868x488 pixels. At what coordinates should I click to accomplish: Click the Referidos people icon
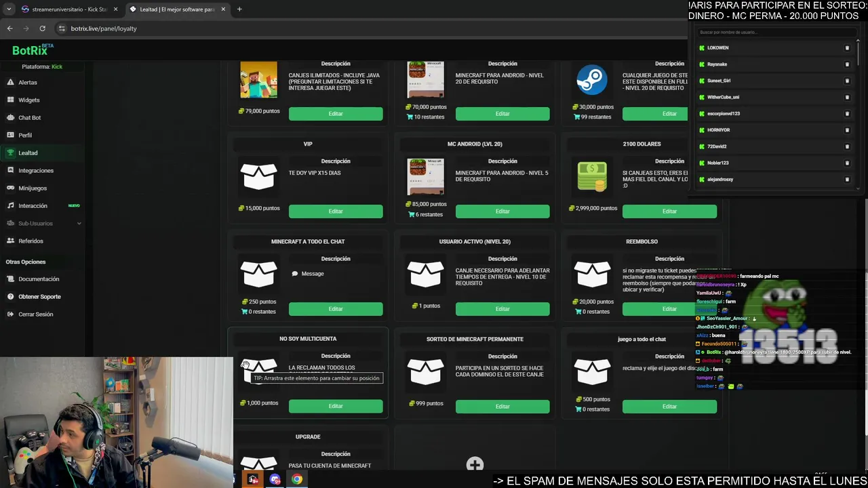[11, 241]
